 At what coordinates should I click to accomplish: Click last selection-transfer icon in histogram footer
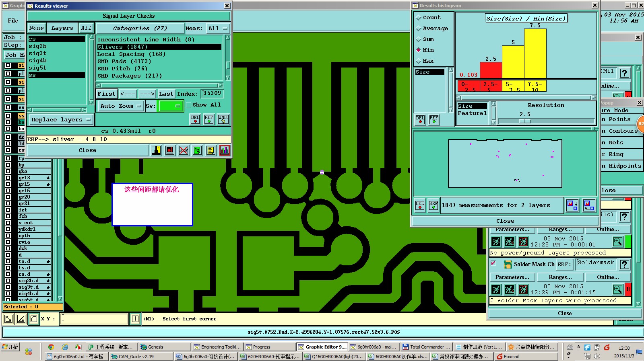[589, 205]
